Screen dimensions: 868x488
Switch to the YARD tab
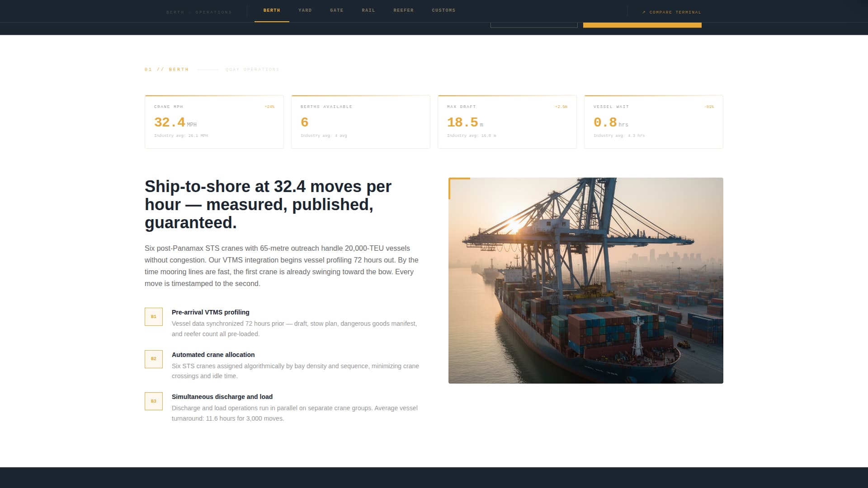click(x=305, y=10)
